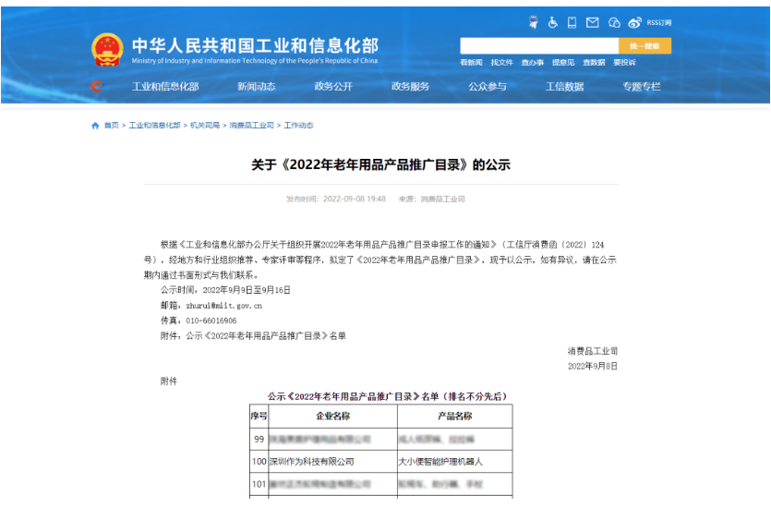Image resolution: width=771 pixels, height=532 pixels.
Task: Click the 序号 table header
Action: [x=259, y=417]
